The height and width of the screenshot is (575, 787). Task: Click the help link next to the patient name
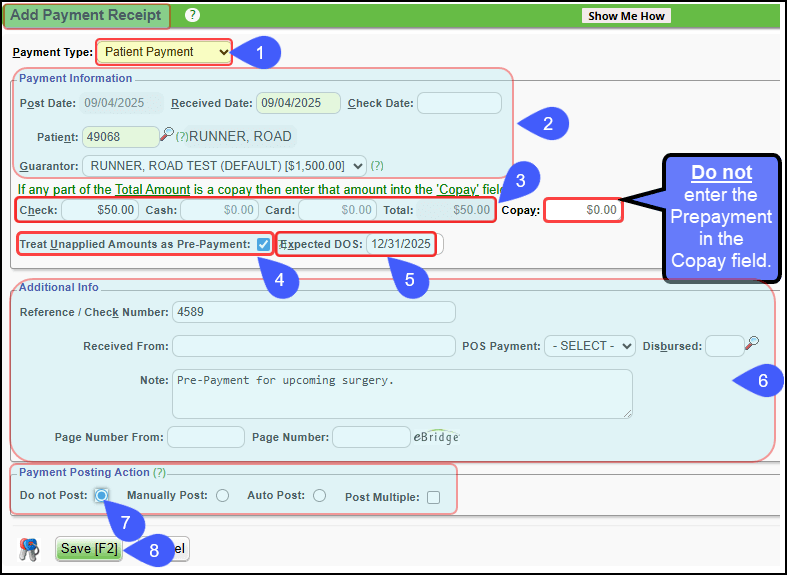[x=182, y=137]
